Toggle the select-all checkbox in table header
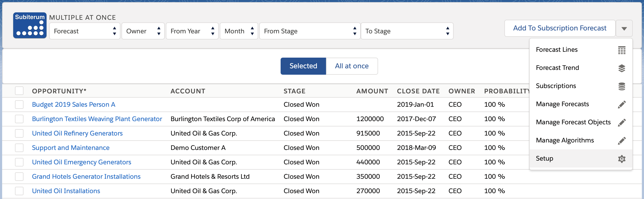 click(19, 91)
